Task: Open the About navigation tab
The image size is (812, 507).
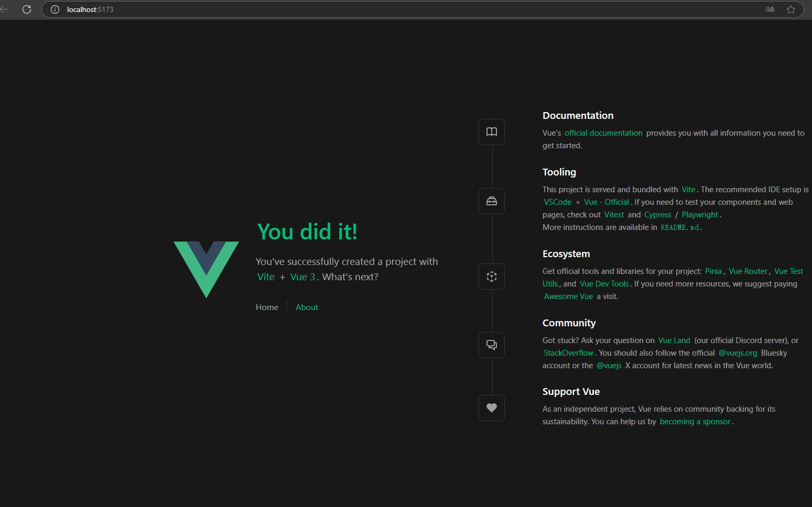Action: [307, 307]
